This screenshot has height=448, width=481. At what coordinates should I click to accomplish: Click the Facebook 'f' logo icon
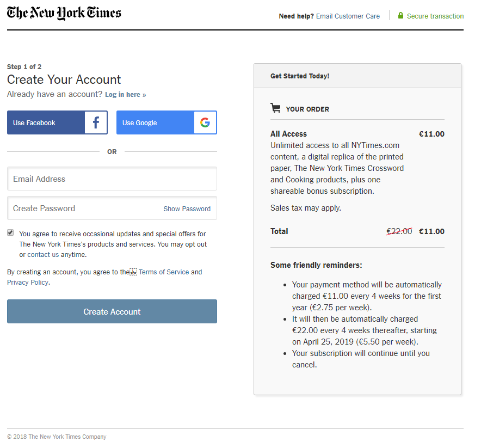click(96, 122)
